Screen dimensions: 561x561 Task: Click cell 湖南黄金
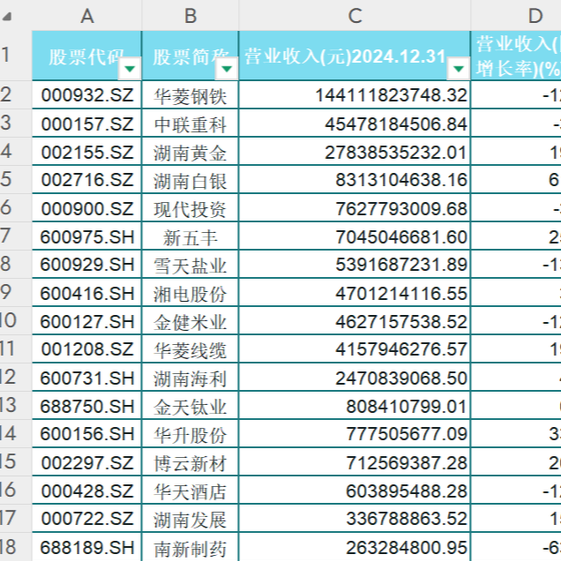[190, 151]
